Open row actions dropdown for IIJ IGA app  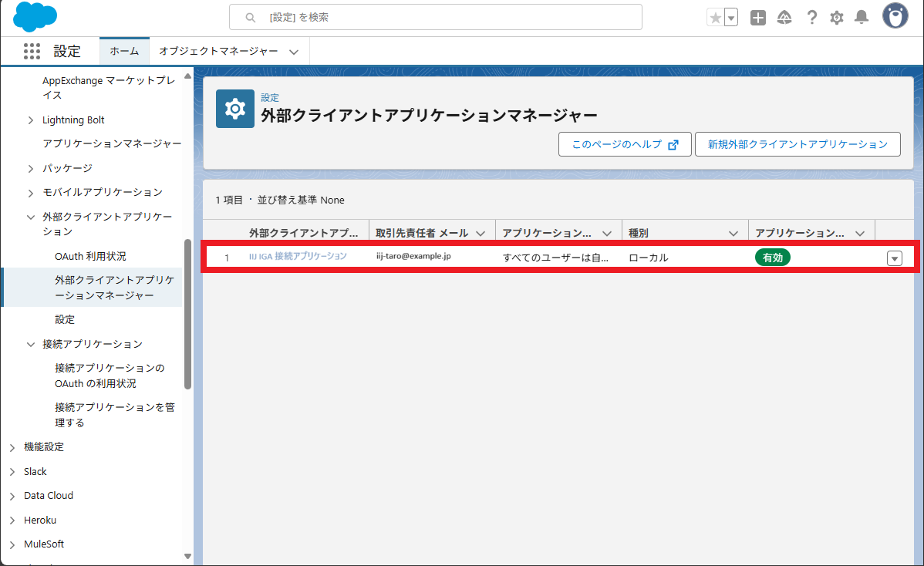coord(895,258)
